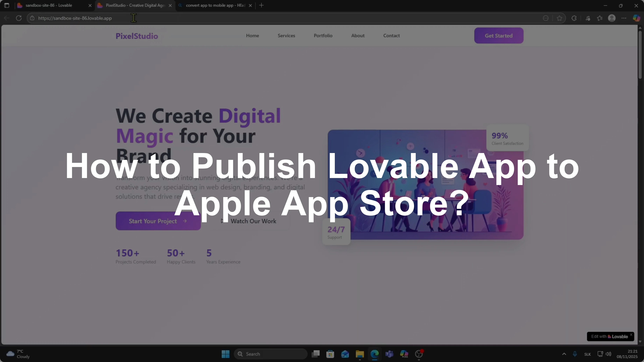644x362 pixels.
Task: Open browser Extensions puzzle icon
Action: [x=574, y=18]
